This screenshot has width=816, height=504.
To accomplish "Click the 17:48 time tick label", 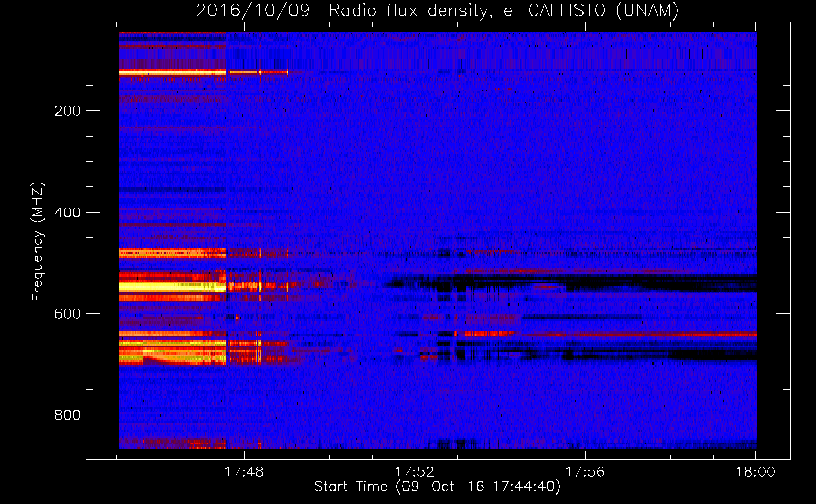I will click(244, 472).
